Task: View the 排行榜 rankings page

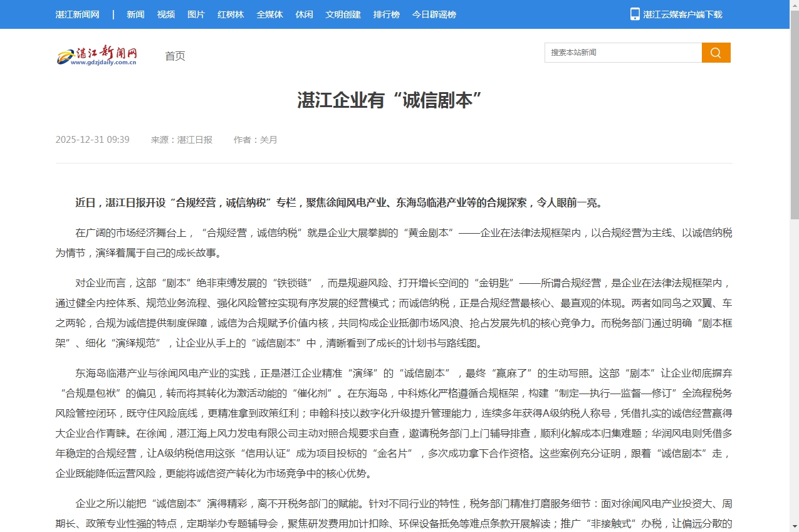Action: click(386, 14)
